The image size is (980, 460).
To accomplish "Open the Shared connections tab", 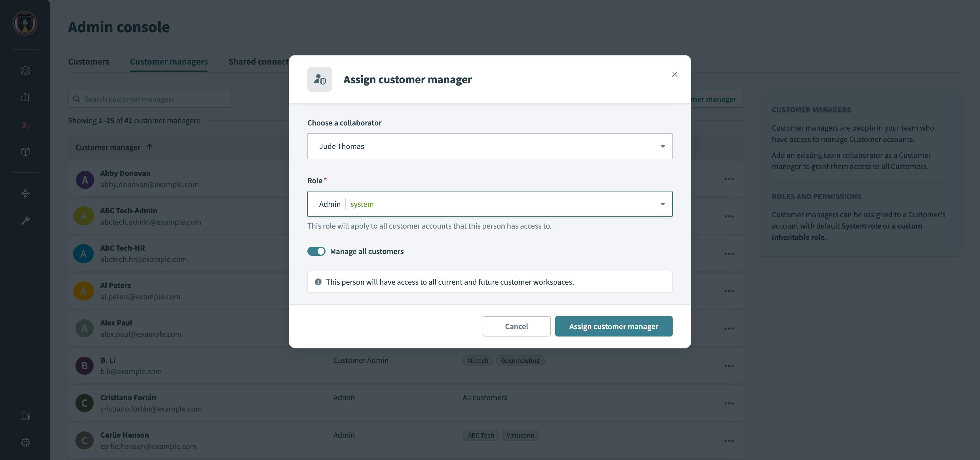I will tap(258, 61).
